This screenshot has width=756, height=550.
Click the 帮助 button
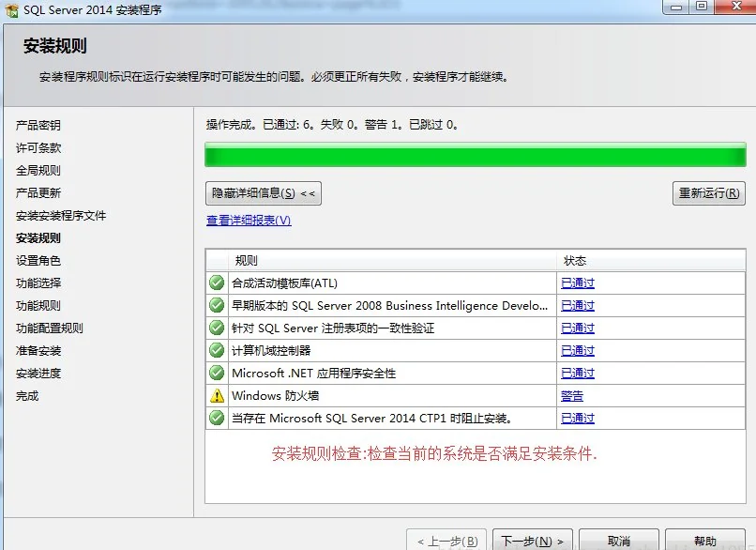click(x=704, y=541)
